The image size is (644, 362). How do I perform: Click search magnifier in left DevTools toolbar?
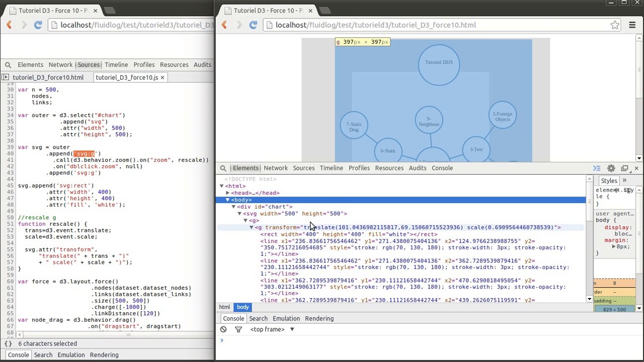pyautogui.click(x=8, y=65)
